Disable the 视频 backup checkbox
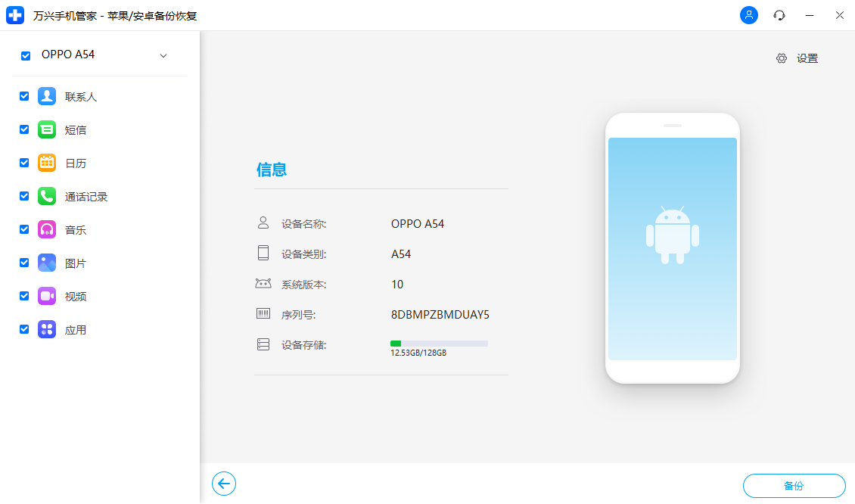 click(x=24, y=296)
